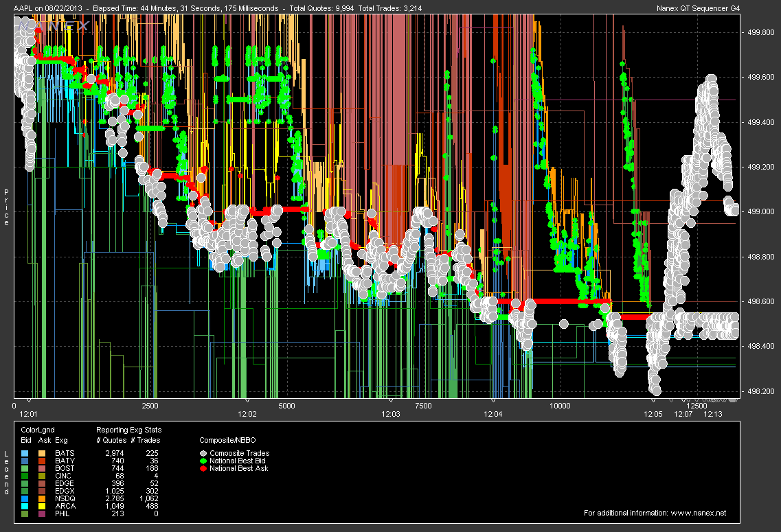Select the EDGE bid color swatch
781x532 pixels.
tap(25, 483)
